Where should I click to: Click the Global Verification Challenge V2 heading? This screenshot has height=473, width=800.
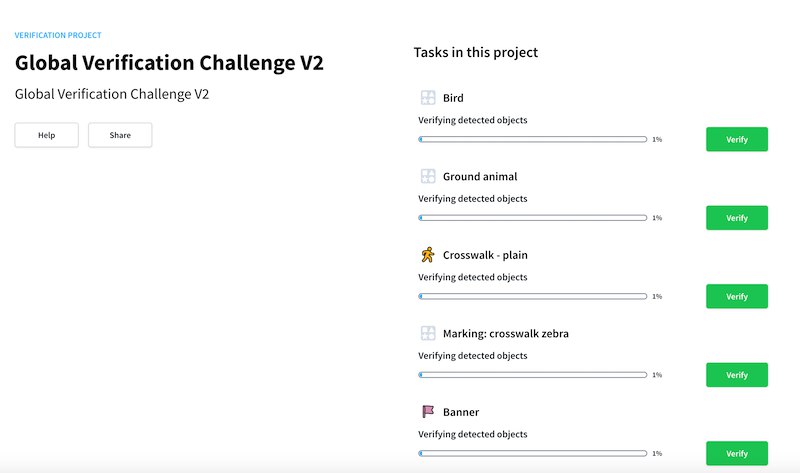[169, 63]
